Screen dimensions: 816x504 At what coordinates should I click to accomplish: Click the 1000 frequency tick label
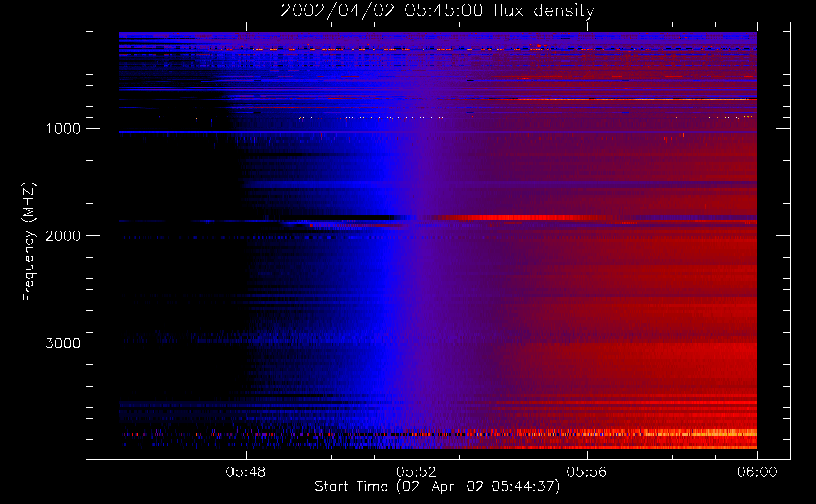tap(63, 129)
